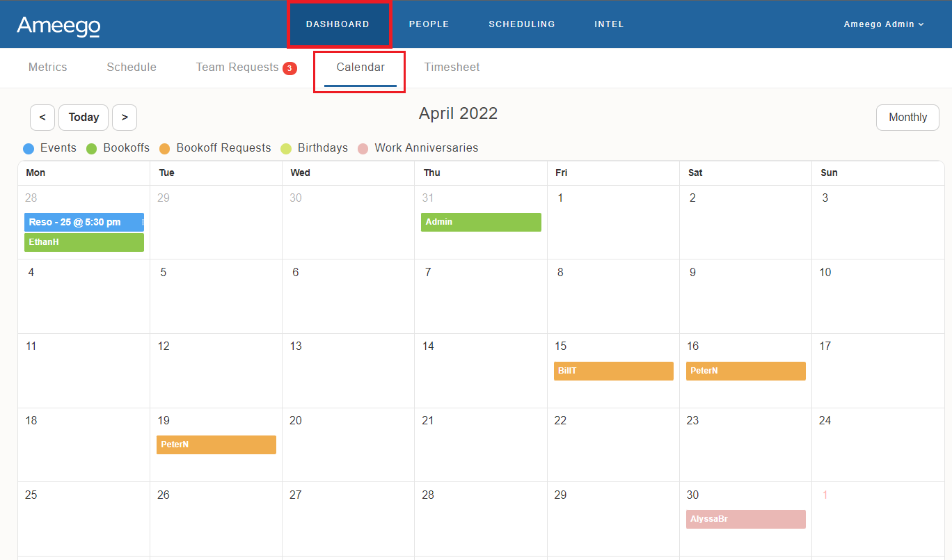This screenshot has width=952, height=560.
Task: Click the Reso - 25 @ 5:30 pm event
Action: 84,222
